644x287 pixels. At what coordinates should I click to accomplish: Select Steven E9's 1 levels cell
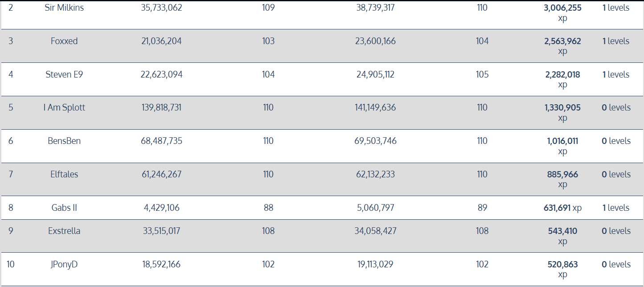point(615,74)
